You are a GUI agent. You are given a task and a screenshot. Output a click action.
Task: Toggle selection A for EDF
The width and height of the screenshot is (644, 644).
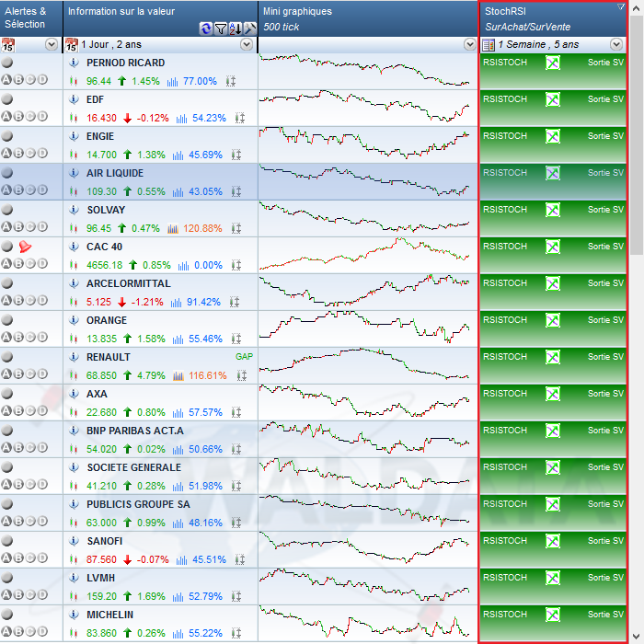point(6,116)
